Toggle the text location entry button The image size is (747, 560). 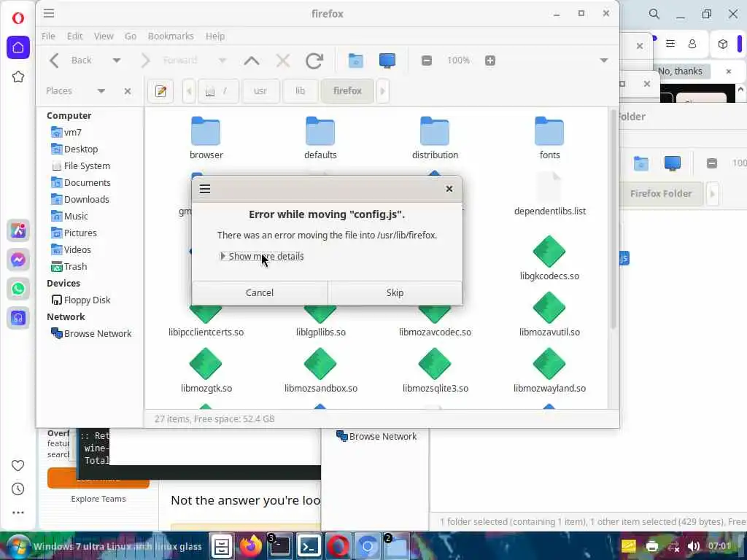160,91
